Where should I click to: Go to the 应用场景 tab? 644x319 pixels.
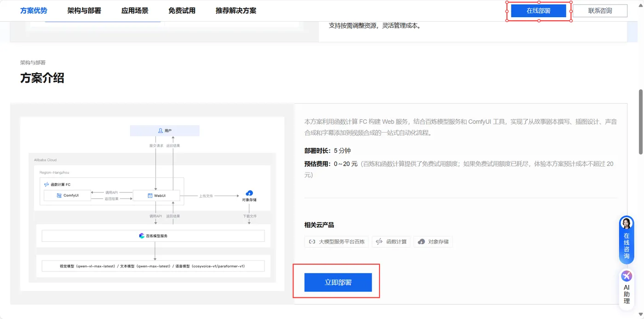point(135,10)
